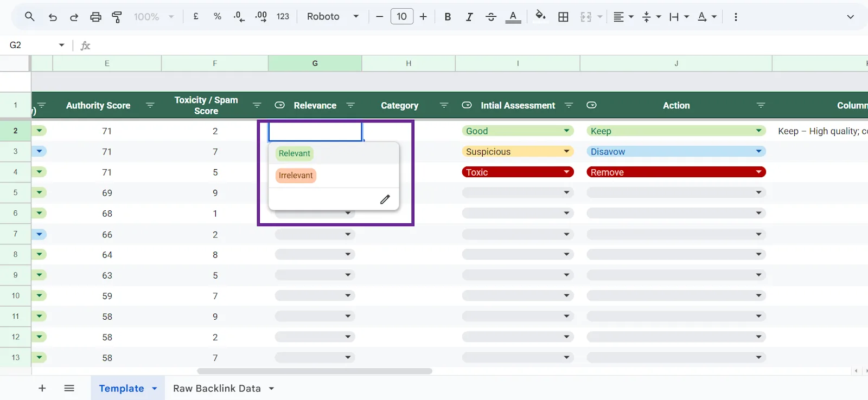Open the search menus magnifier icon
The image size is (868, 400).
click(x=30, y=17)
